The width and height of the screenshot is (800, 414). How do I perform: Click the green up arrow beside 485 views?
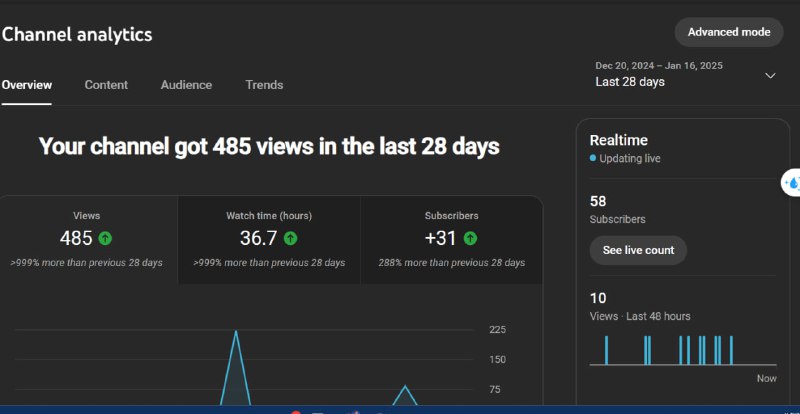(x=105, y=238)
